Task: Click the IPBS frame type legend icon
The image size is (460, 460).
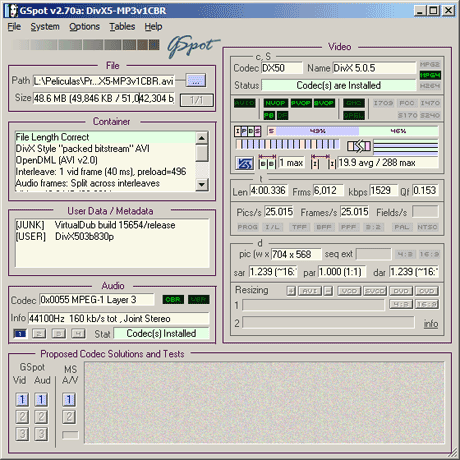Action: [248, 131]
